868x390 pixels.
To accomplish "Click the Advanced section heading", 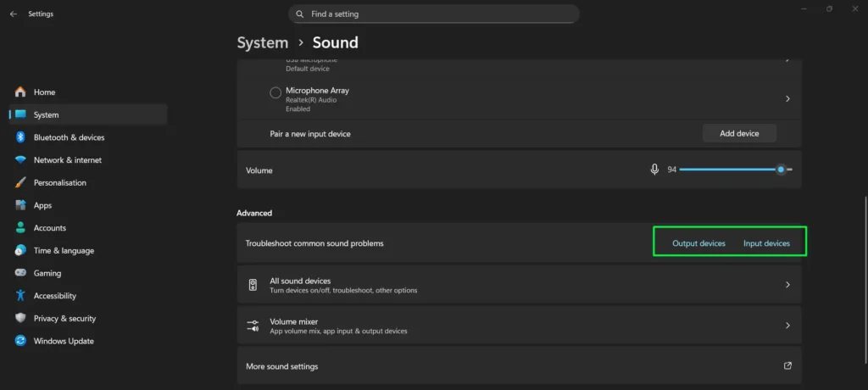I will (x=254, y=213).
